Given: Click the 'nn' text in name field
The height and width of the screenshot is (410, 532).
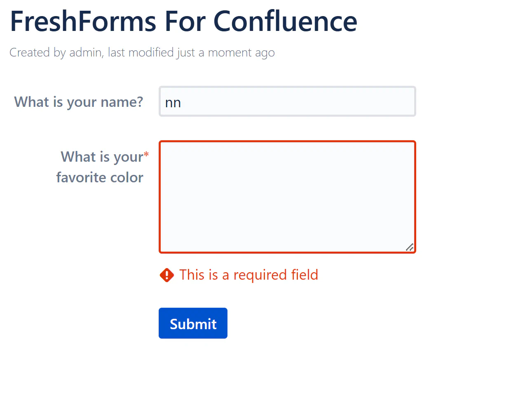Looking at the screenshot, I should 173,103.
